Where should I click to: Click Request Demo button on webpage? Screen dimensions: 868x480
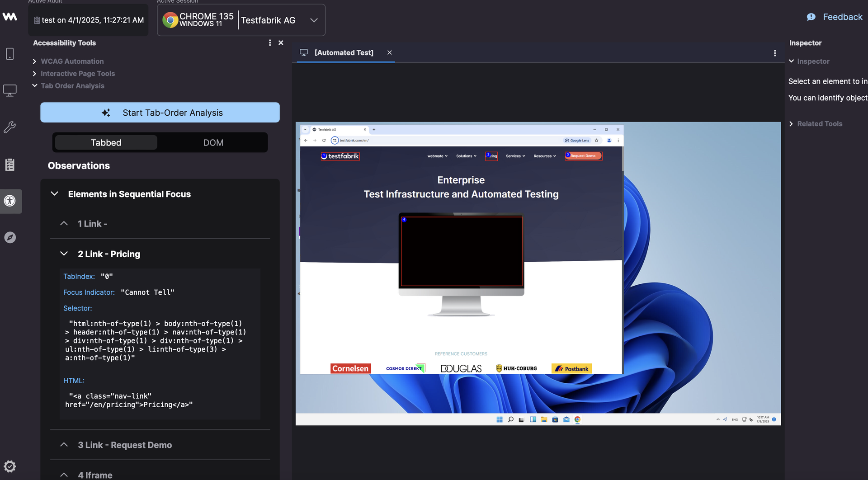coord(583,156)
